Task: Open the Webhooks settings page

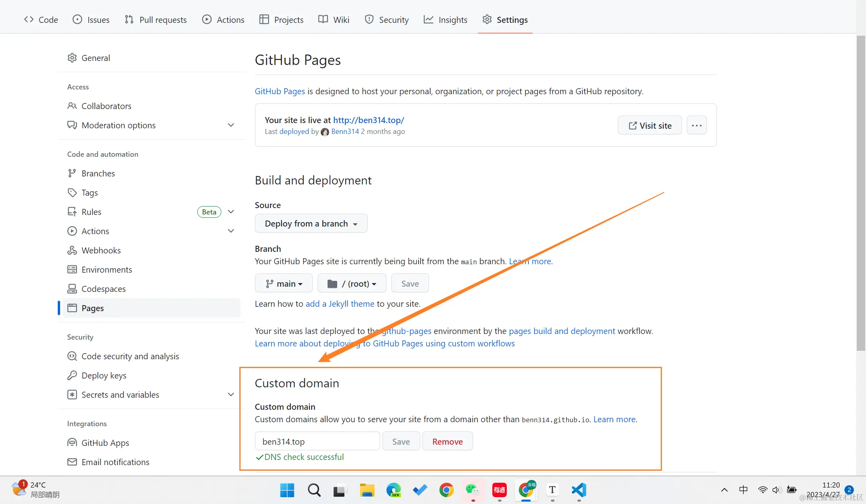Action: (101, 250)
